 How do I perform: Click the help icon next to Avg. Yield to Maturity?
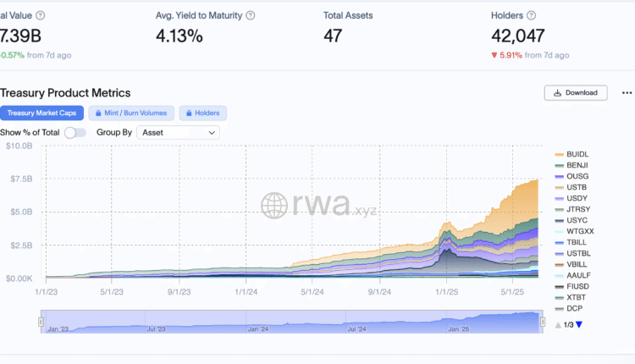[x=250, y=15]
